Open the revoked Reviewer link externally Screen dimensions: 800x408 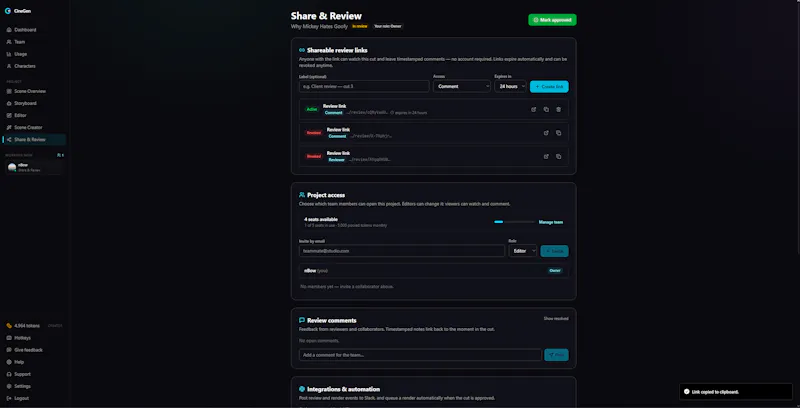click(x=546, y=157)
